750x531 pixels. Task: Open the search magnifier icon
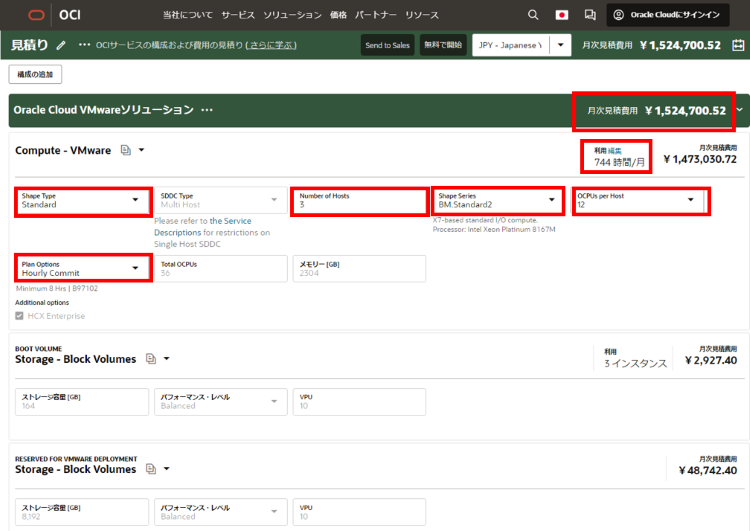534,15
